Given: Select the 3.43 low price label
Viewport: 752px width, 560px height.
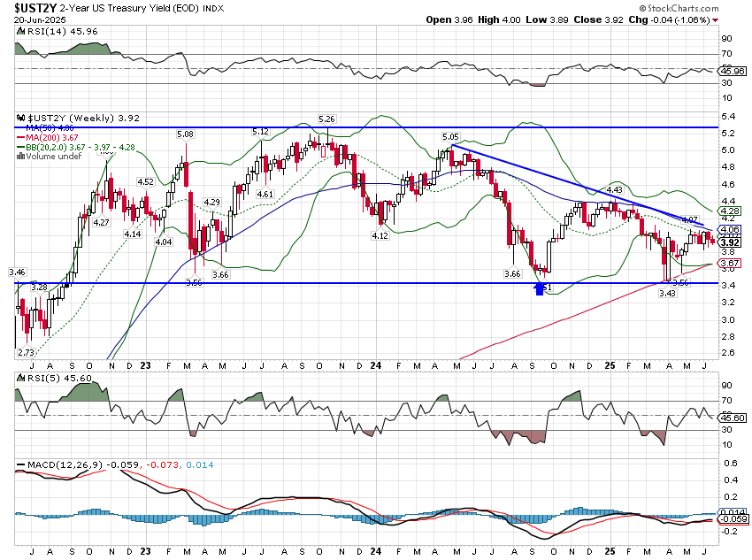Looking at the screenshot, I should tap(667, 293).
